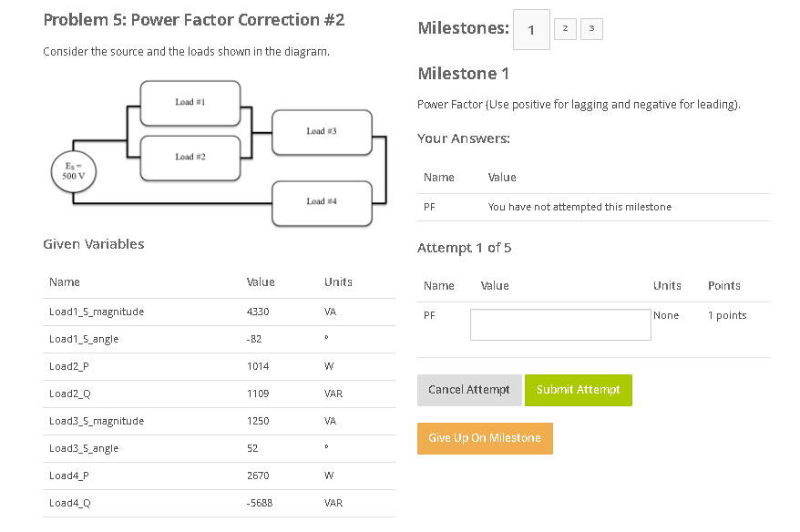This screenshot has height=532, width=800.
Task: Click inside the PF answer input field
Action: 559,324
